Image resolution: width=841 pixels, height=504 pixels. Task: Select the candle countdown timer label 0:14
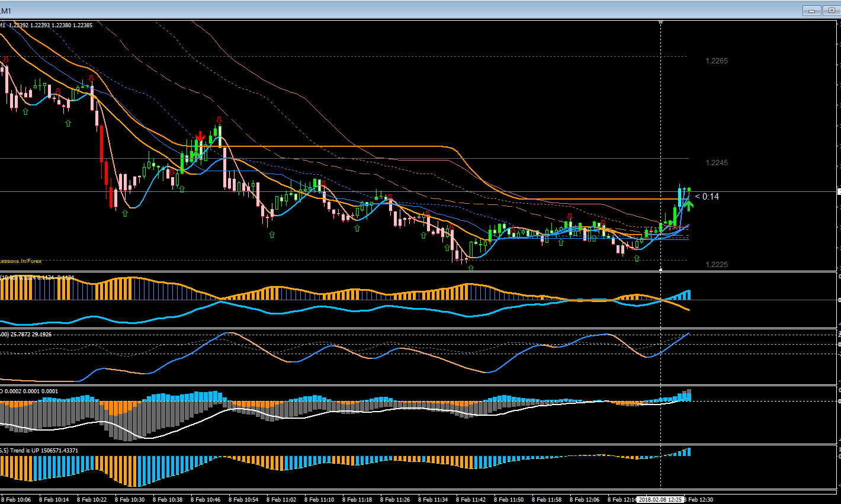(707, 197)
